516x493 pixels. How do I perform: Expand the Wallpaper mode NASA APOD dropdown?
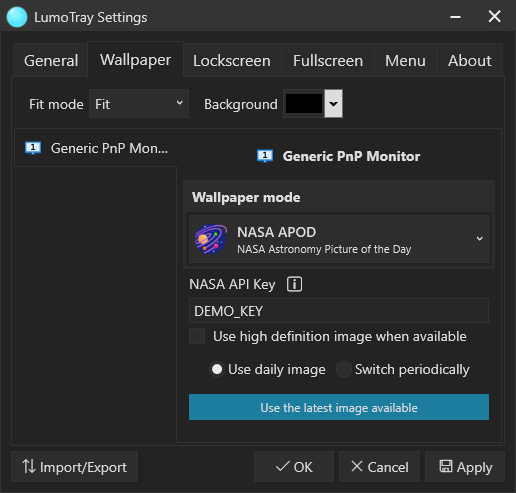coord(339,239)
